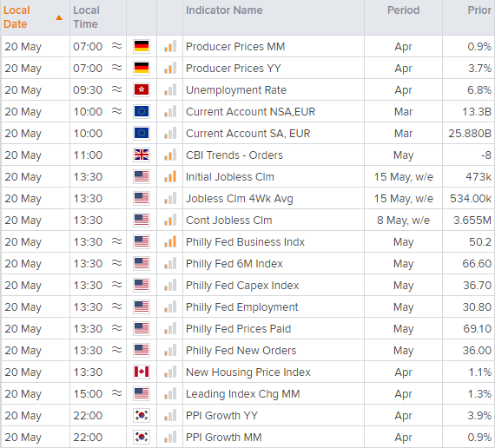Click the importance bars icon for Leading Index Chg MM
Screen dimensions: 495x448
[x=170, y=393]
